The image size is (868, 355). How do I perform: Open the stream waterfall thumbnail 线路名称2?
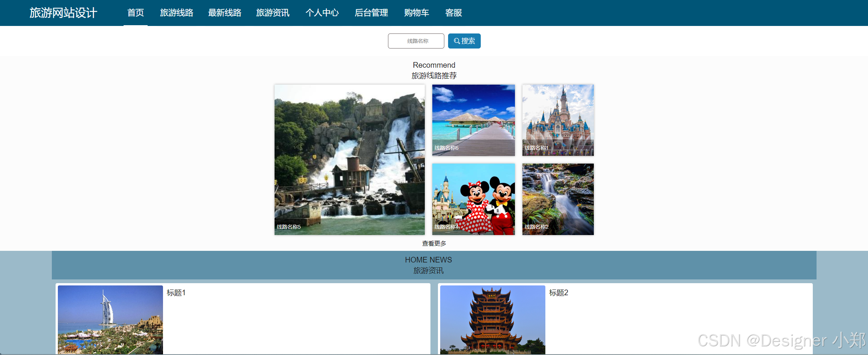pos(558,199)
